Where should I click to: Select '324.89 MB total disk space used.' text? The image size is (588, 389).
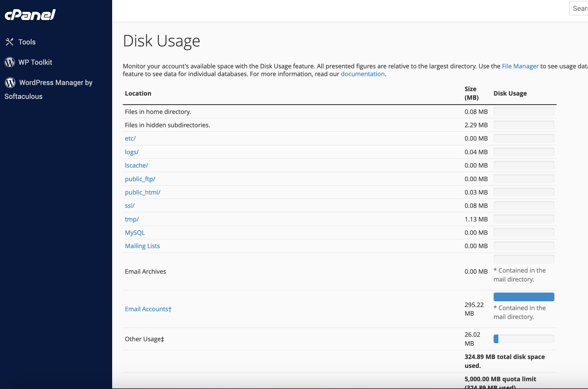(504, 361)
